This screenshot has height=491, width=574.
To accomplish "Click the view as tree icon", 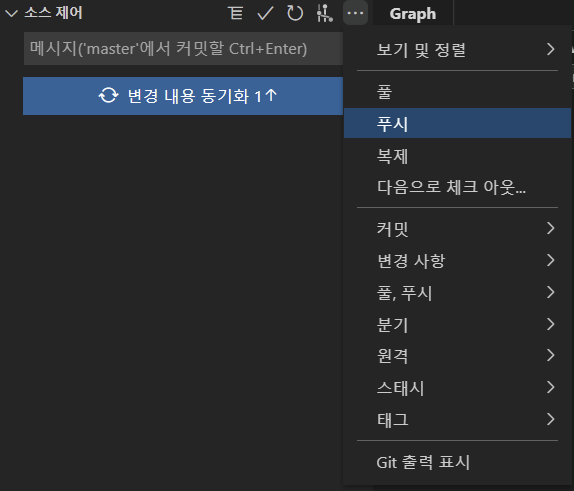I will (235, 14).
